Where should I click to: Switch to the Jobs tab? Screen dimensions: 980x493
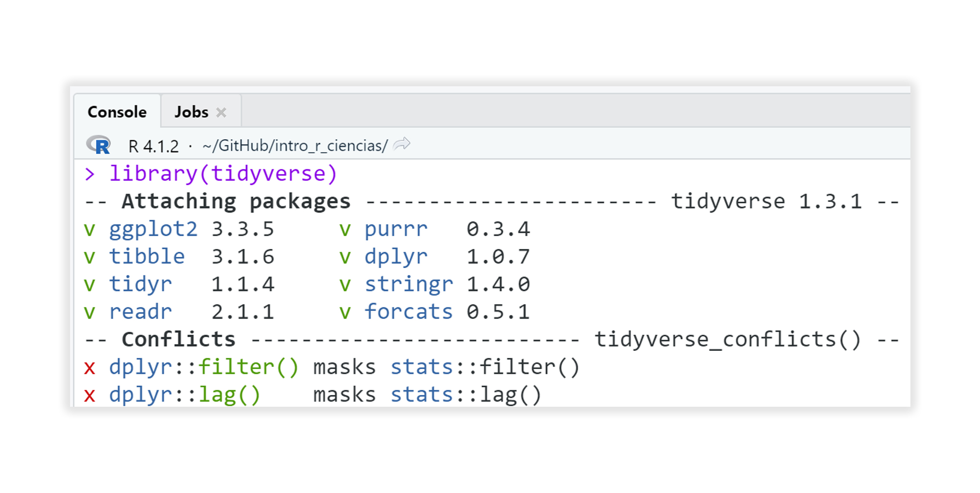(191, 112)
